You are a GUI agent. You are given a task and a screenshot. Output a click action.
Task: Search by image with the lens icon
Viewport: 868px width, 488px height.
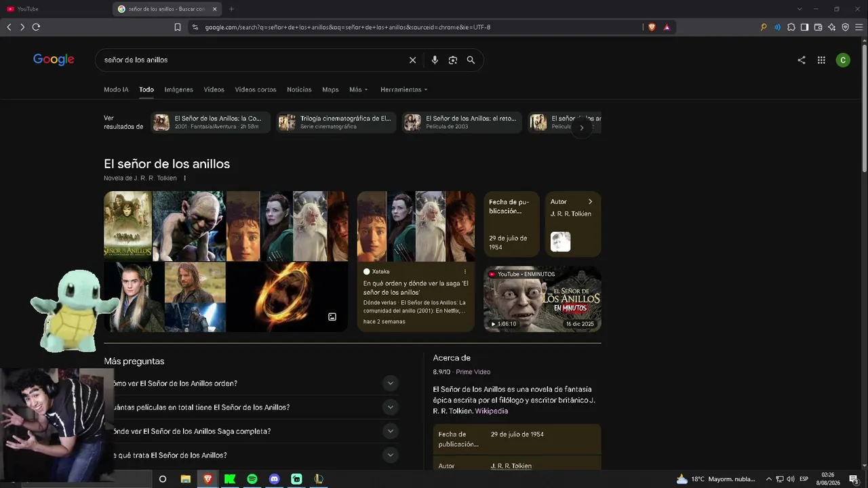453,60
